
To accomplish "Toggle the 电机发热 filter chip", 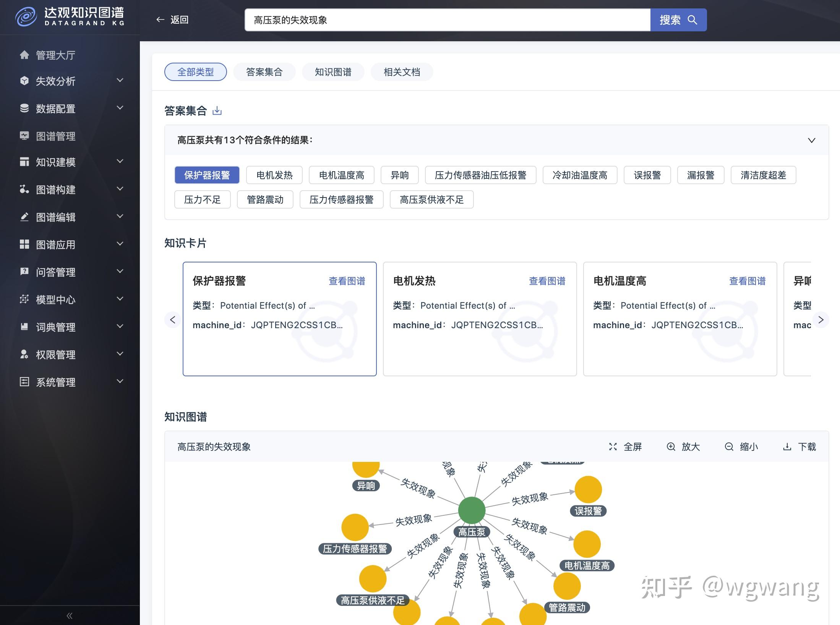I will tap(274, 175).
